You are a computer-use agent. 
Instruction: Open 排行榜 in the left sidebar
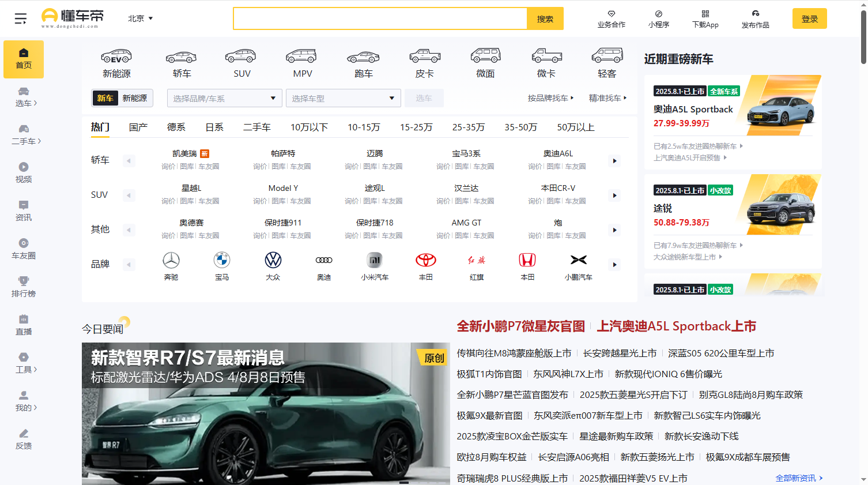[x=24, y=287]
